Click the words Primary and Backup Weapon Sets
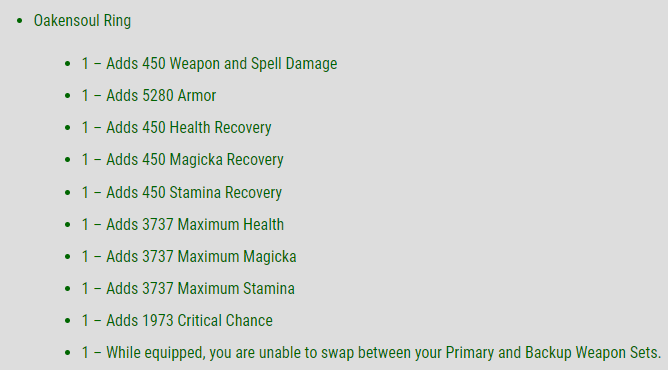 click(x=553, y=353)
